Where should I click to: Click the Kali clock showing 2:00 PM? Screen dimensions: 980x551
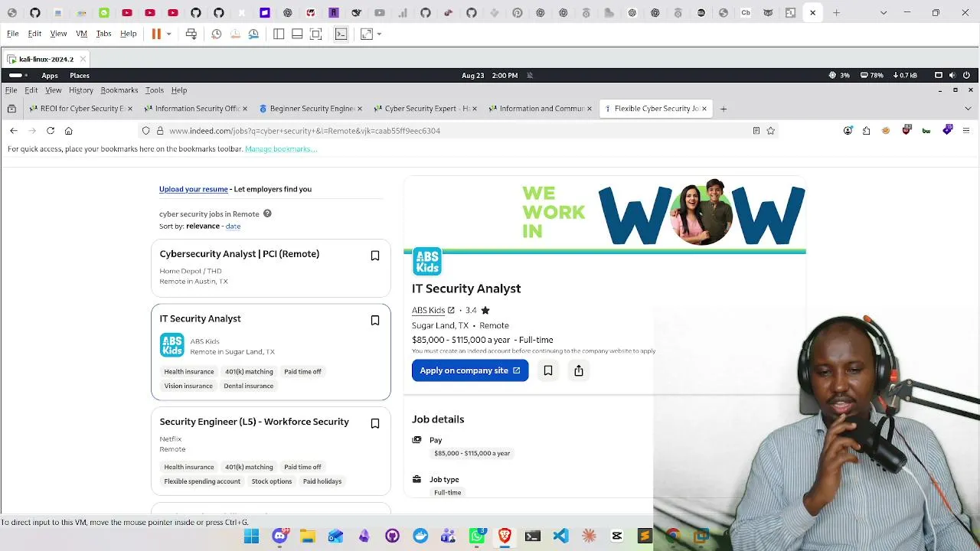(x=489, y=75)
